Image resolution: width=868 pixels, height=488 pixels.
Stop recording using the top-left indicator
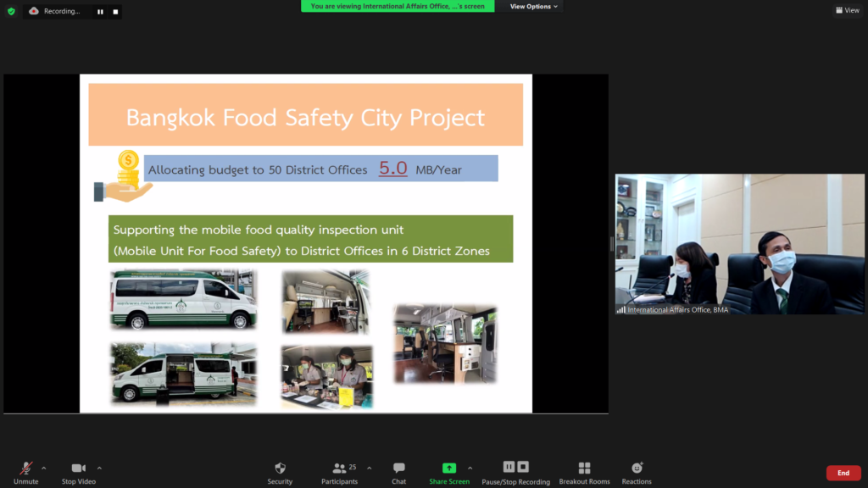coord(114,12)
